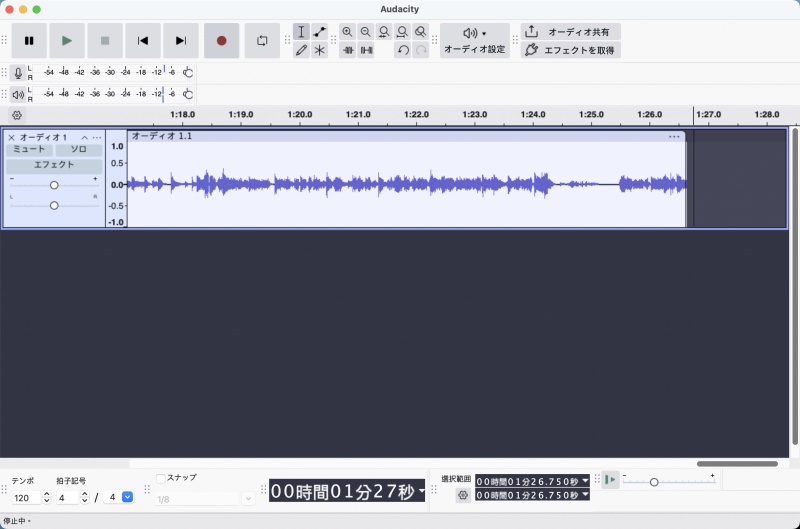Click the エフェクトを取得 button

point(570,50)
